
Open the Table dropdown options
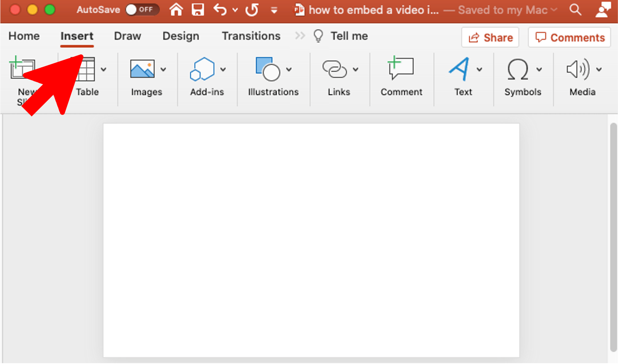pyautogui.click(x=103, y=70)
